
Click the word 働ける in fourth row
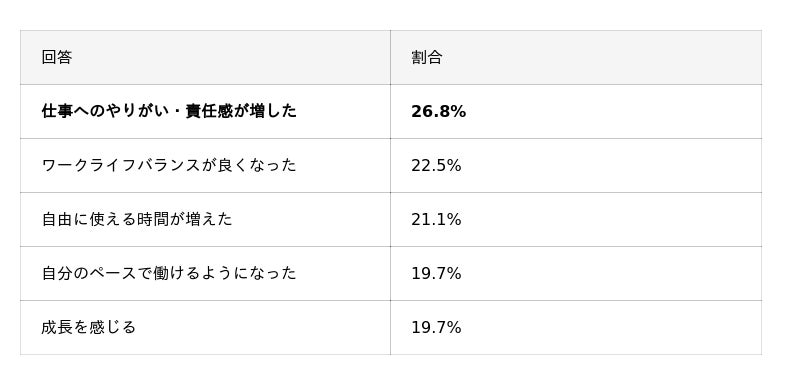(x=177, y=273)
